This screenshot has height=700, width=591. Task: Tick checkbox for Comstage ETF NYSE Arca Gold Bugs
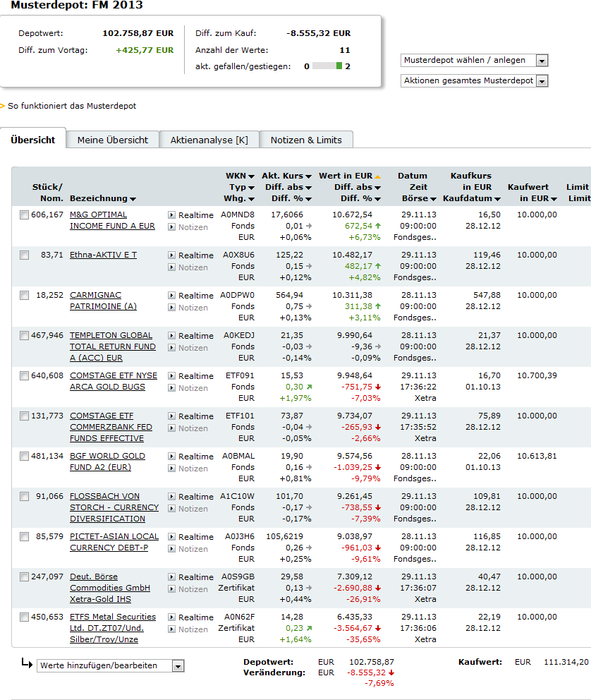tap(24, 376)
